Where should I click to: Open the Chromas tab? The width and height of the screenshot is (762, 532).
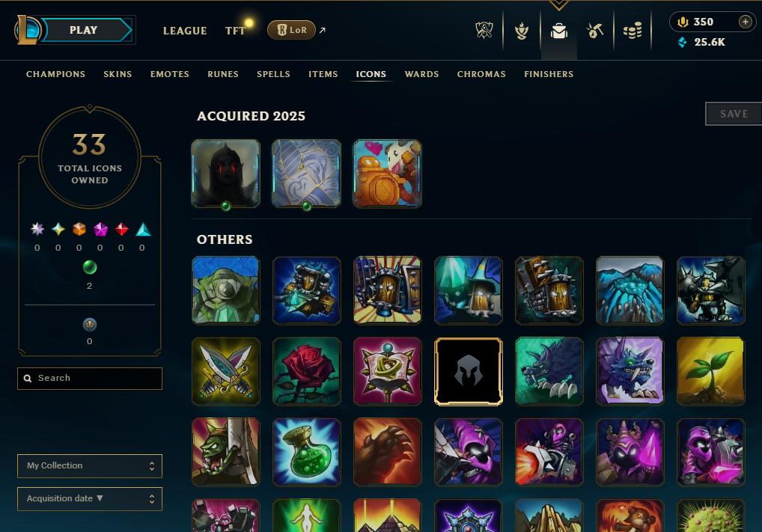[x=481, y=74]
